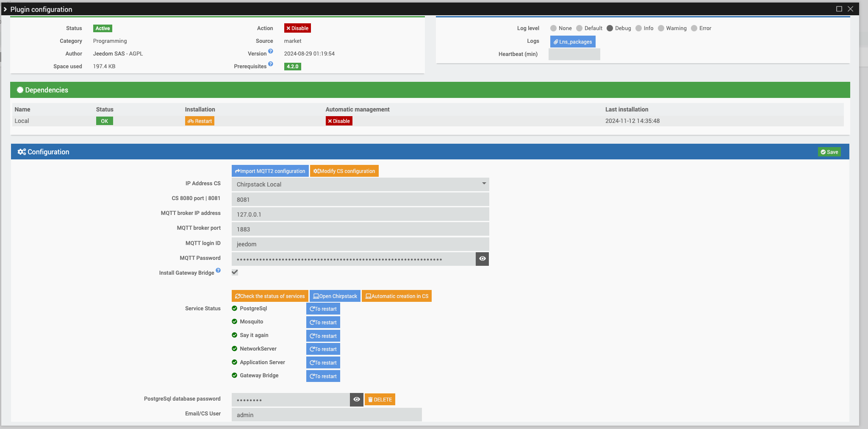This screenshot has height=429, width=868.
Task: Click the version date 2024-08-29 01:19:54
Action: pos(309,54)
